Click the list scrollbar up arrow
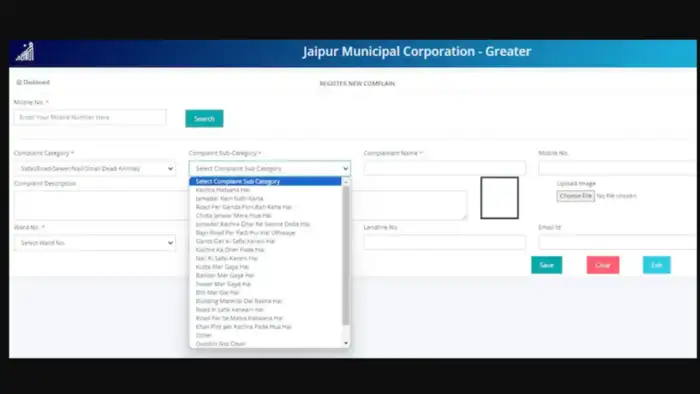Image resolution: width=700 pixels, height=394 pixels. pyautogui.click(x=346, y=182)
